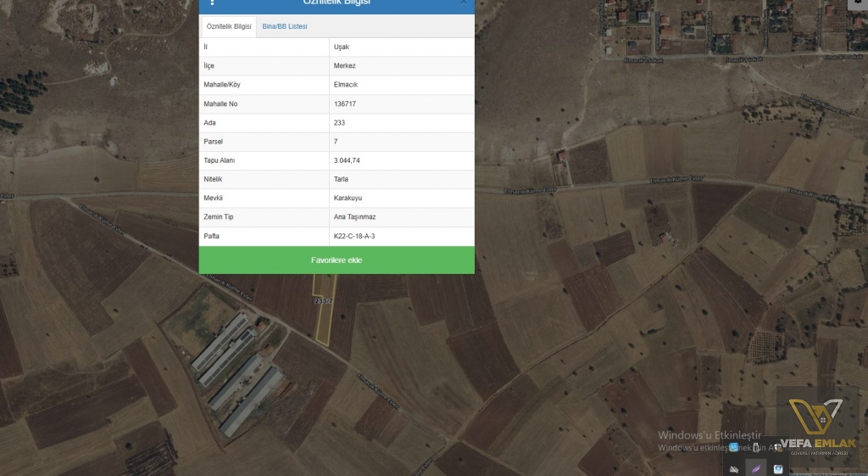Image resolution: width=868 pixels, height=476 pixels.
Task: Click the Zemin Tip field label
Action: 219,217
